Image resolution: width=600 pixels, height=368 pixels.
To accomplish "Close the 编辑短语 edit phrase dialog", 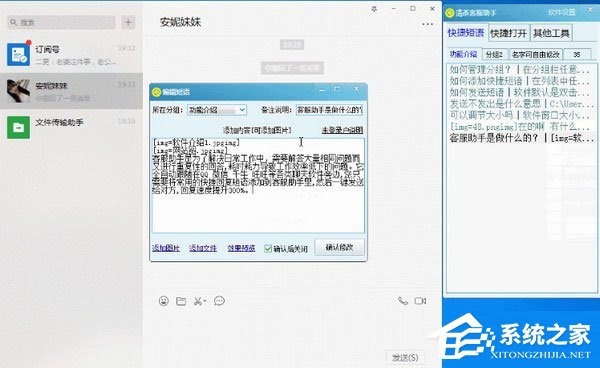I will (x=357, y=89).
